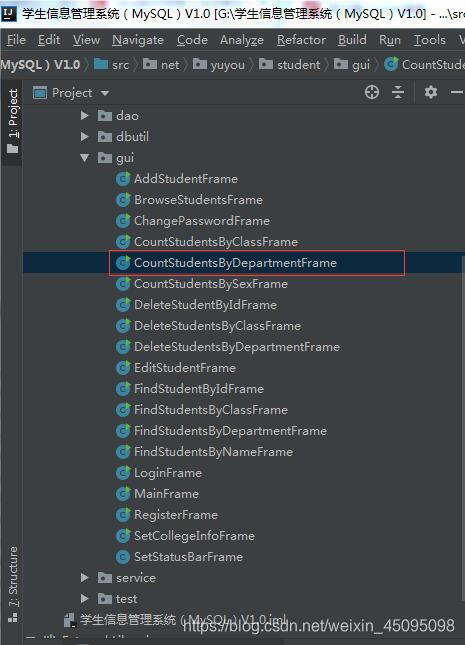The height and width of the screenshot is (645, 465).
Task: Select LoginFrame in the tree
Action: point(168,473)
